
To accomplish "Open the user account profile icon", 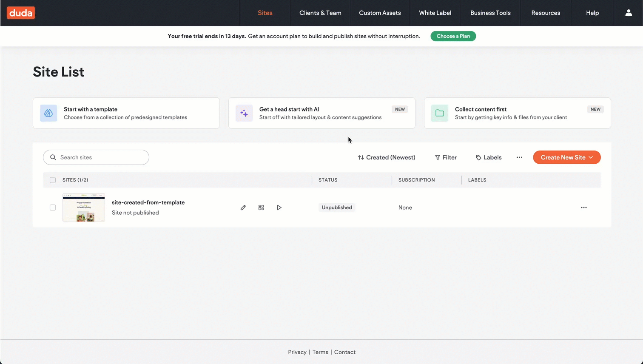I will tap(628, 13).
